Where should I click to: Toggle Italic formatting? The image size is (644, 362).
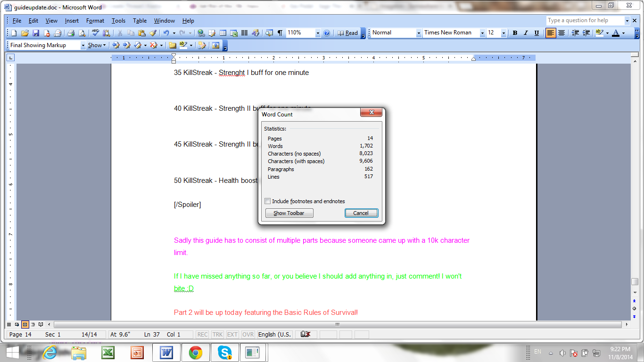[x=526, y=33]
